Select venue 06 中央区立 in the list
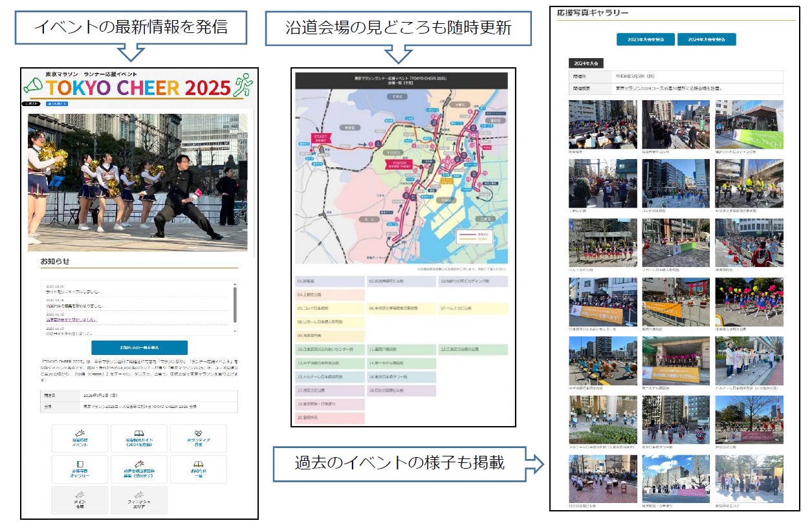The image size is (812, 525). pos(401,308)
